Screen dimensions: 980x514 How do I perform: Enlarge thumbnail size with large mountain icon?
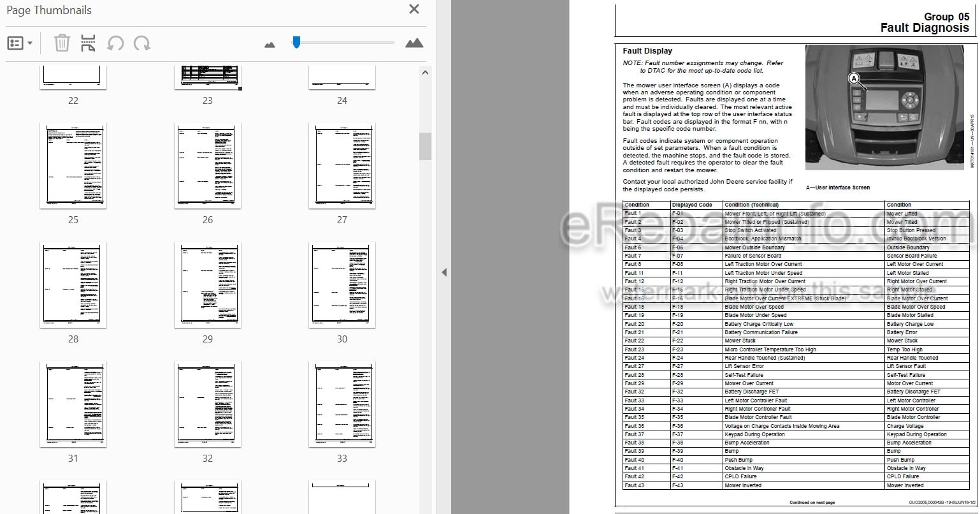click(x=414, y=43)
